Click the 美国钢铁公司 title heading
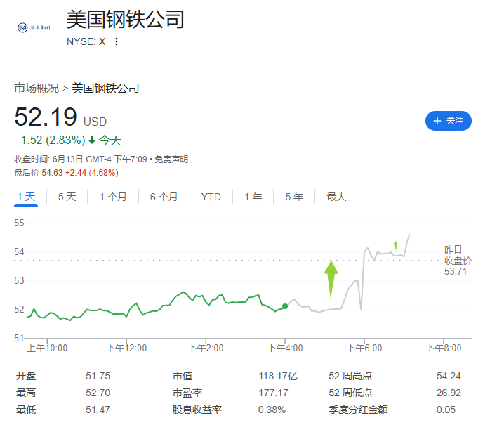Viewport: 504px width, 425px height. click(x=126, y=19)
